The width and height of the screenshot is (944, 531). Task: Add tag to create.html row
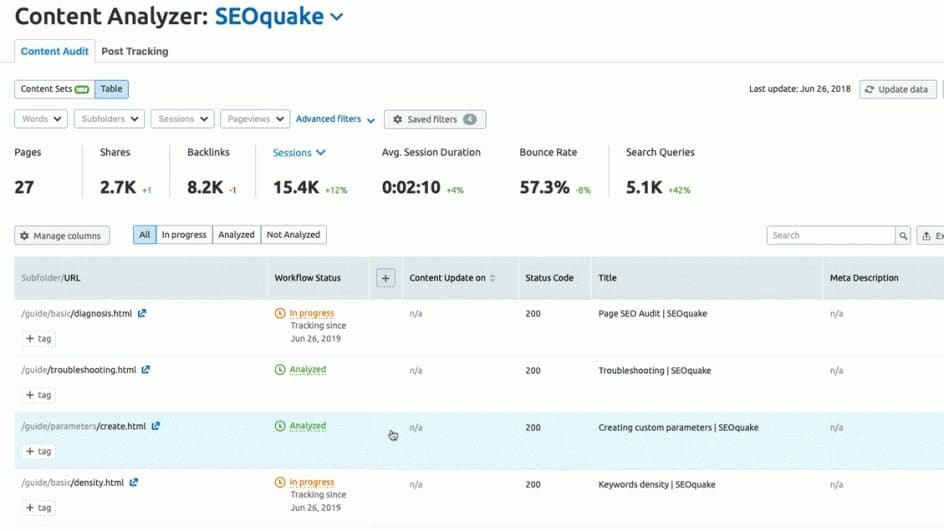pyautogui.click(x=39, y=451)
